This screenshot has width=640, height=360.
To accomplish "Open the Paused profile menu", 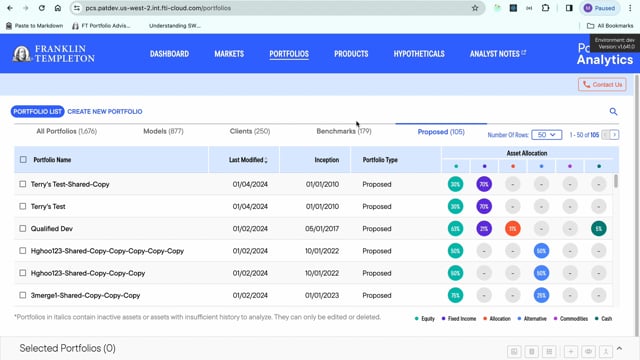I will point(600,8).
